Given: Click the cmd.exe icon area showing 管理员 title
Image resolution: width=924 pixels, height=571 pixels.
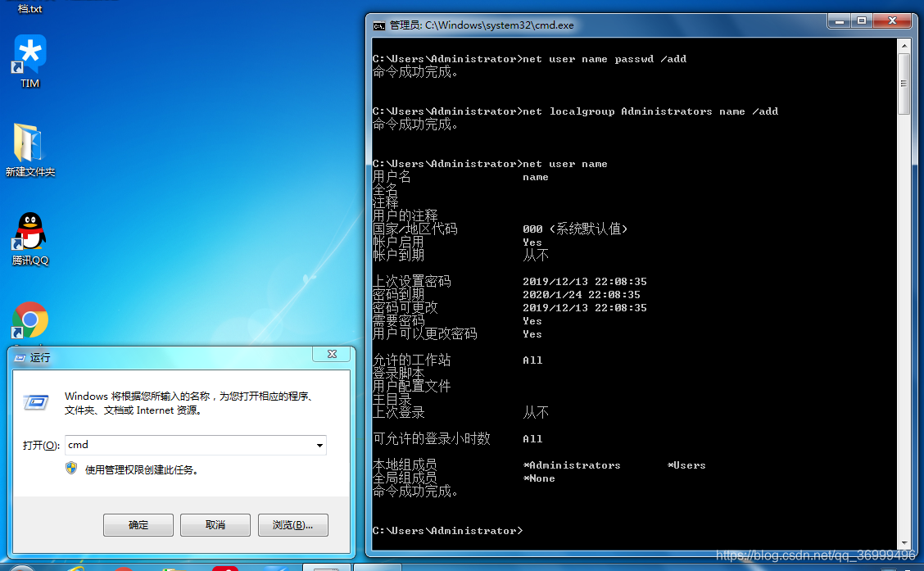Looking at the screenshot, I should coord(380,25).
